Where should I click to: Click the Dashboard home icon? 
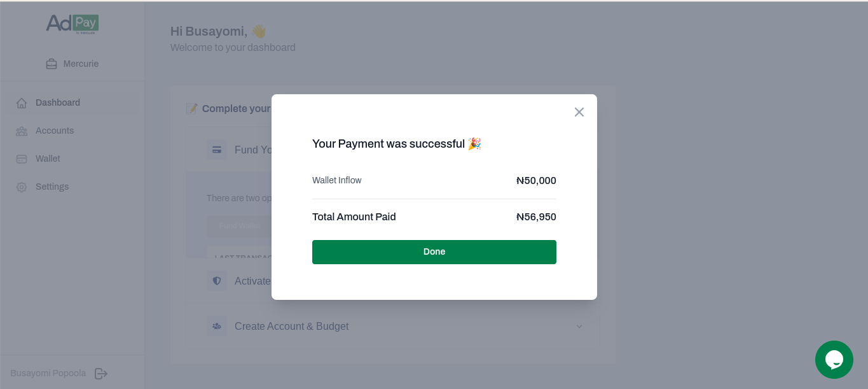pos(22,103)
